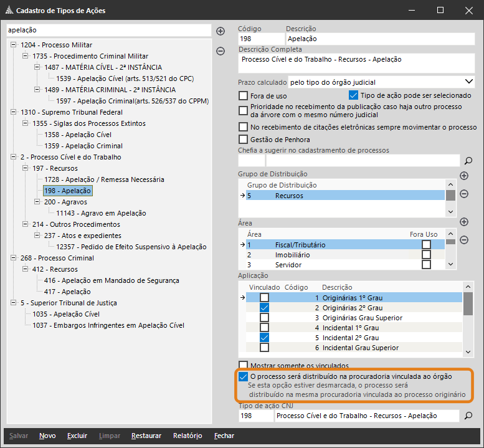Click the minus icon below the search plus
The width and height of the screenshot is (484, 448).
pyautogui.click(x=221, y=52)
